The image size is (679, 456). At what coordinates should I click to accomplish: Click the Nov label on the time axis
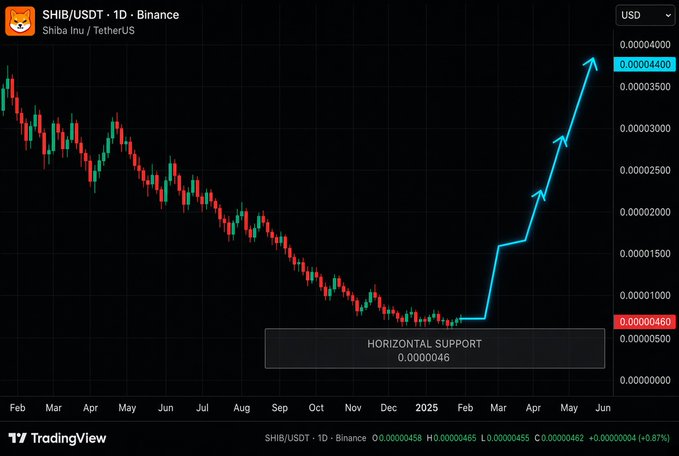353,408
